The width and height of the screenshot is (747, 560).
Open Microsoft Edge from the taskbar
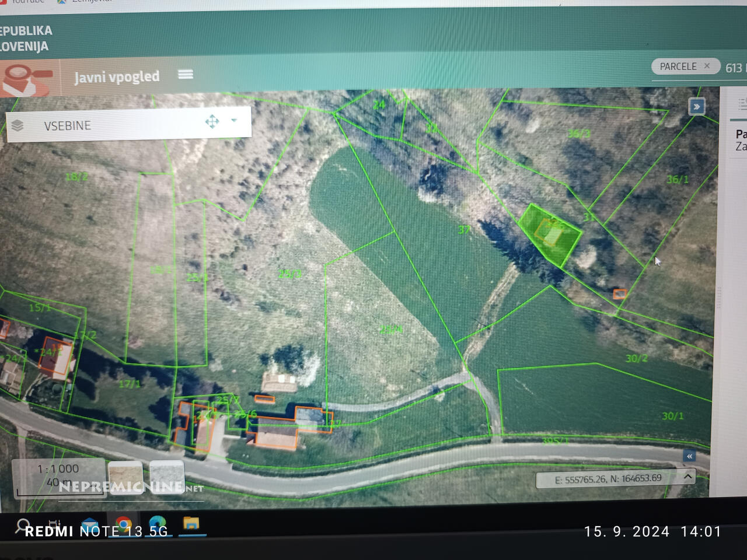point(158,523)
